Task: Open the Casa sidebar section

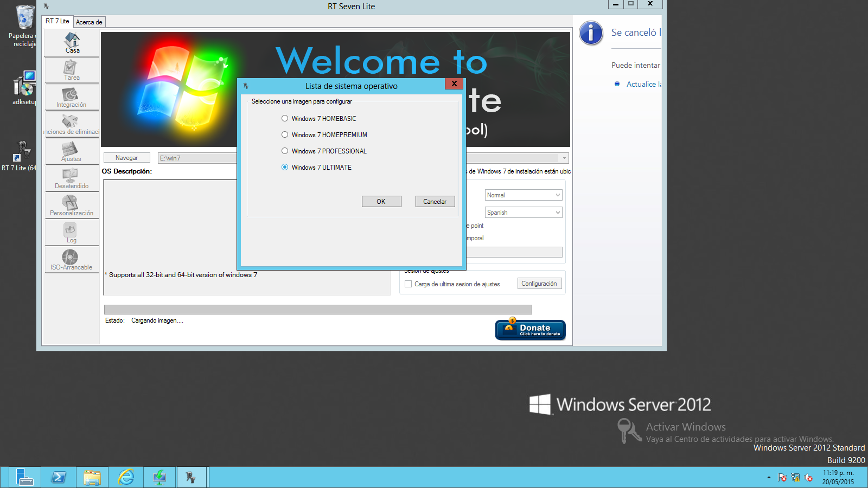Action: tap(72, 43)
